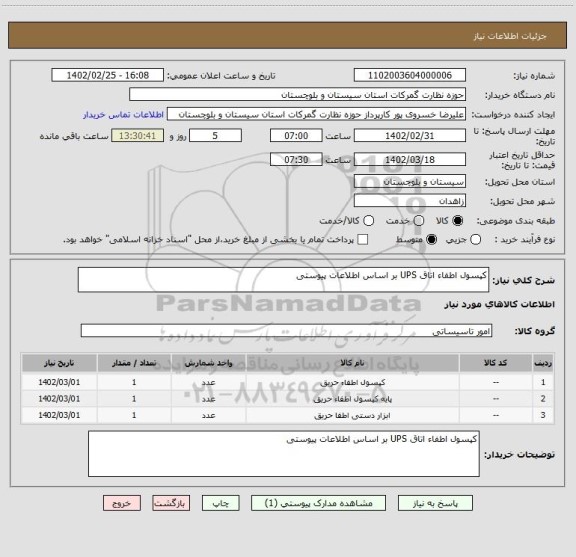Click the پاسخ به نیاز button

click(x=435, y=503)
